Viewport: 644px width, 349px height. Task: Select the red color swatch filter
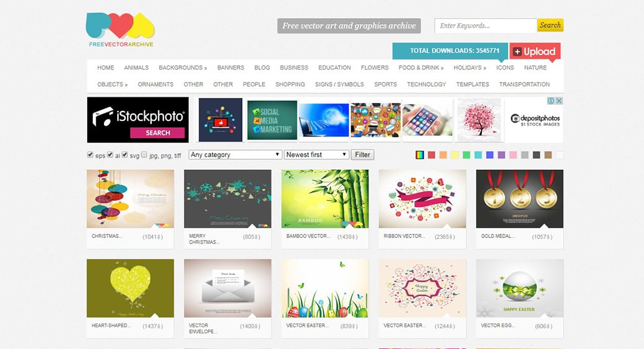pos(431,155)
